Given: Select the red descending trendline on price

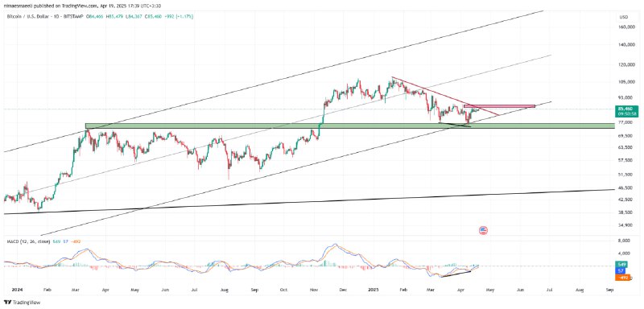Looking at the screenshot, I should pos(445,96).
